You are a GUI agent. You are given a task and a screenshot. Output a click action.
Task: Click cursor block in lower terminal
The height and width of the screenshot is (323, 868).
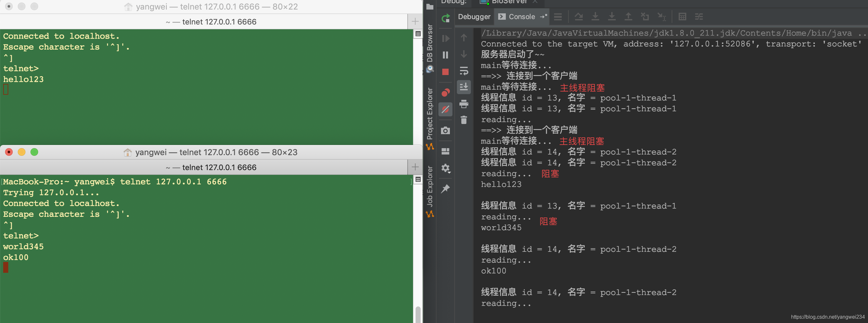tap(6, 267)
